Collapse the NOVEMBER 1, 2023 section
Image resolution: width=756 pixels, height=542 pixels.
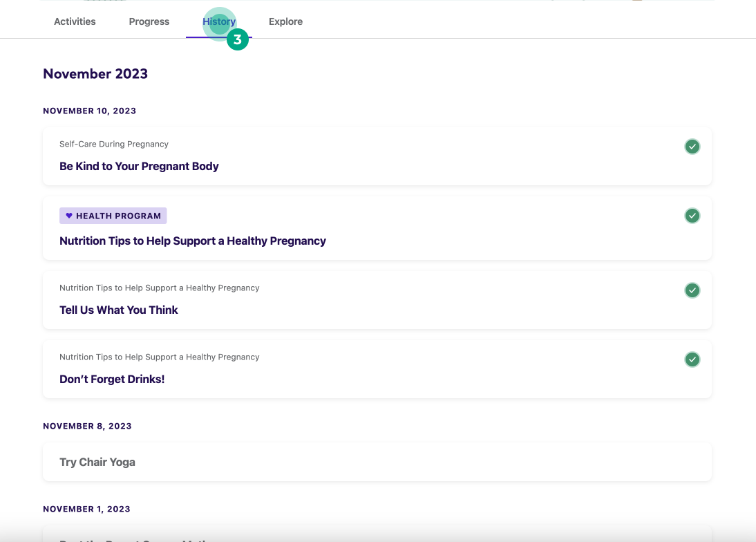[x=86, y=509]
